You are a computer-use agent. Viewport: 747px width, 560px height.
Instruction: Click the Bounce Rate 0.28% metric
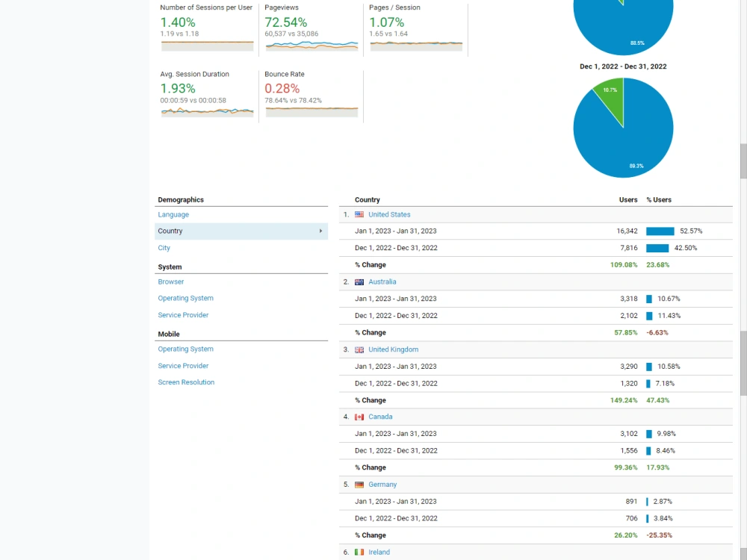tap(282, 89)
